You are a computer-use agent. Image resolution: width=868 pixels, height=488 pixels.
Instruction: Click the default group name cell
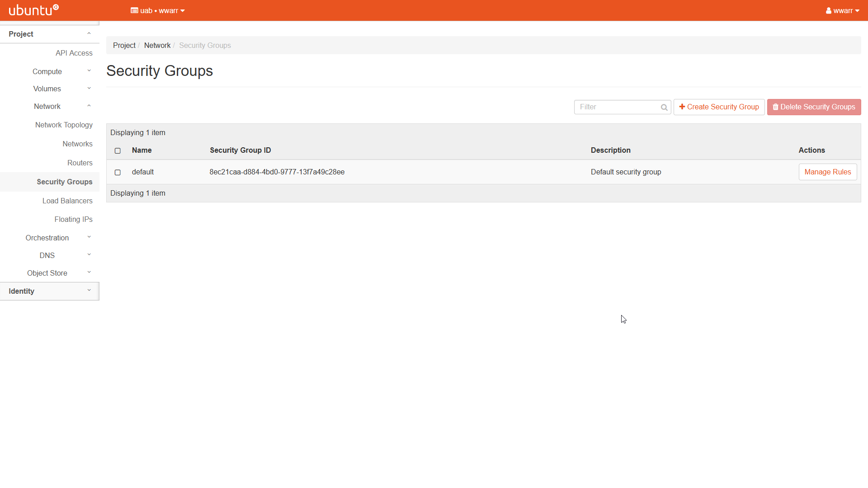coord(143,172)
